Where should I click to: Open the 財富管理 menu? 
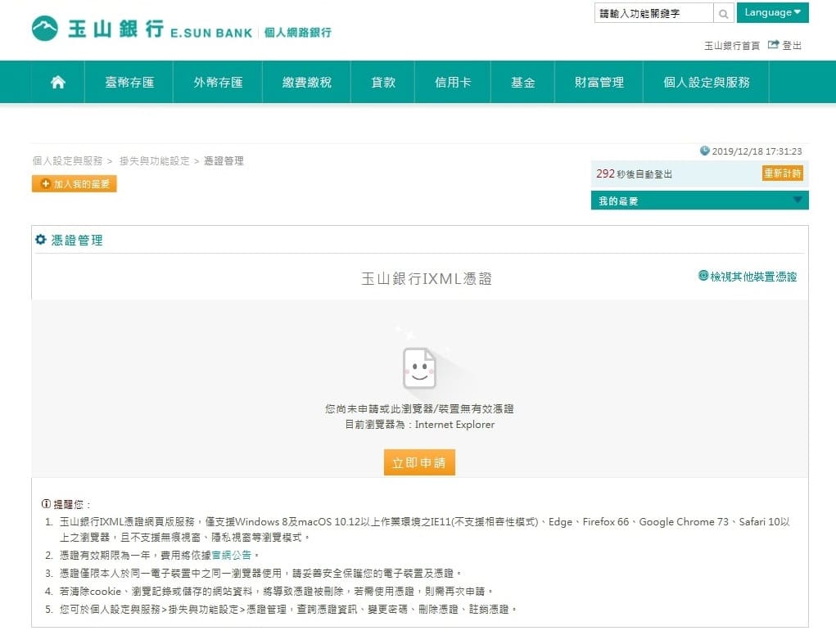[x=599, y=82]
